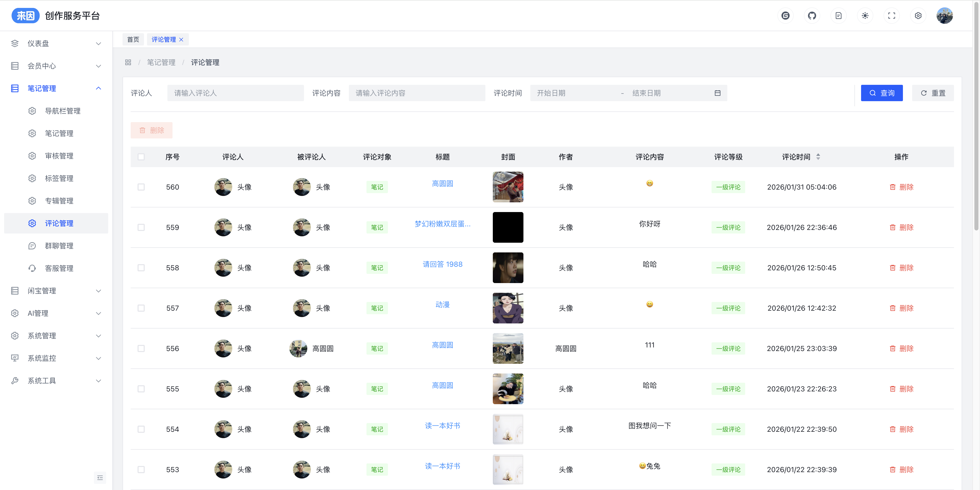This screenshot has width=980, height=490.
Task: Collapse the sidebar with fold icon
Action: pyautogui.click(x=100, y=477)
